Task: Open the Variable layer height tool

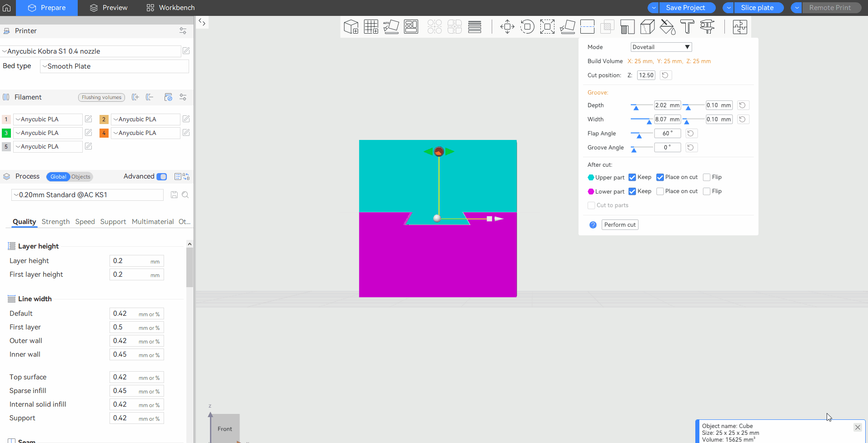Action: pyautogui.click(x=474, y=27)
